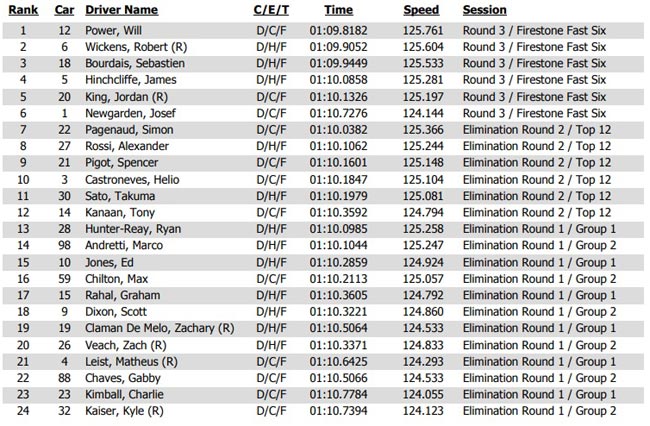This screenshot has width=650, height=426.
Task: Select Andretti, Marco car number 98
Action: [x=64, y=246]
